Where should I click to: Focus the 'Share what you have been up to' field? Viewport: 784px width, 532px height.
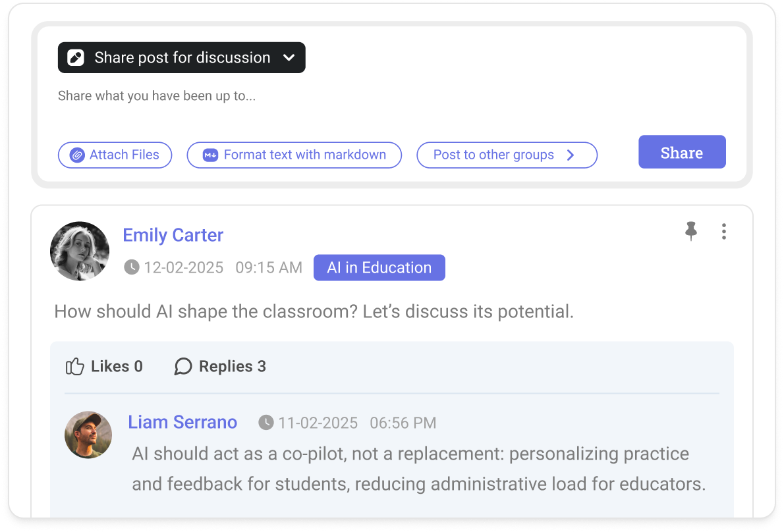point(157,96)
